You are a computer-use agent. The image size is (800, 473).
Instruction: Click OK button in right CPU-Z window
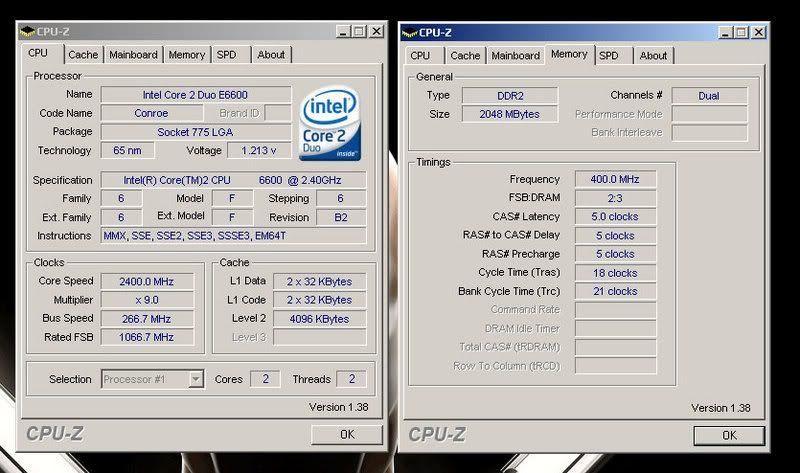coord(729,436)
